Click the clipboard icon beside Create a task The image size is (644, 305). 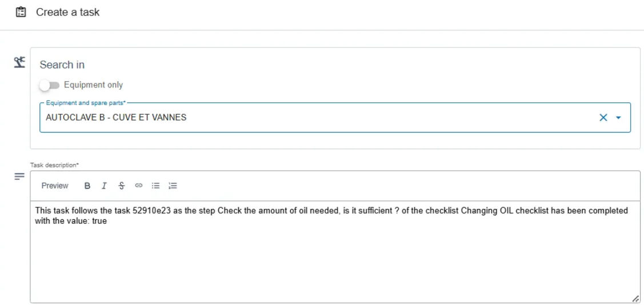tap(21, 13)
